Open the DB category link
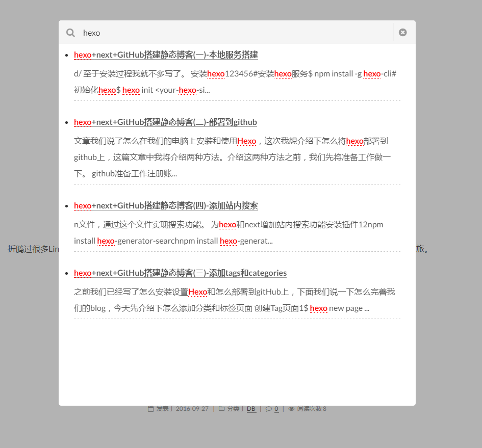 click(x=251, y=409)
